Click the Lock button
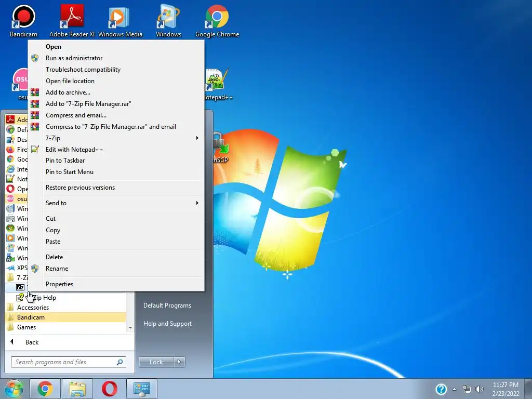This screenshot has height=399, width=532. tap(156, 362)
